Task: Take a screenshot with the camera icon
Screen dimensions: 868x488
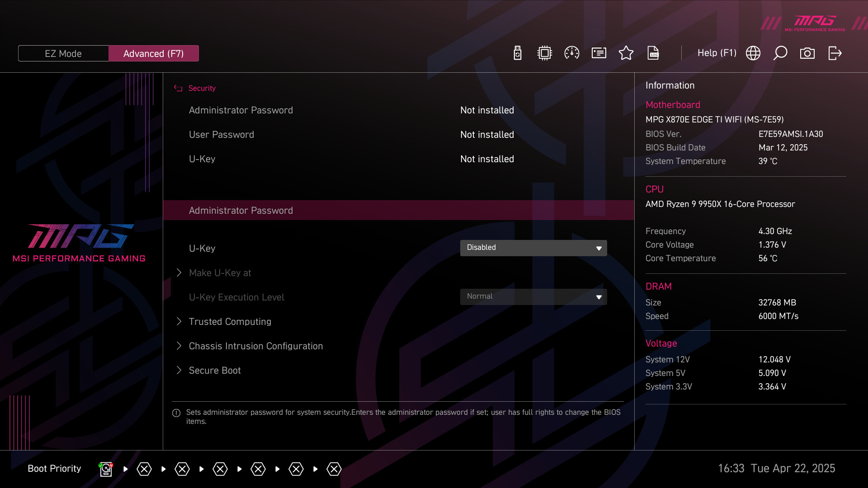Action: tap(807, 53)
